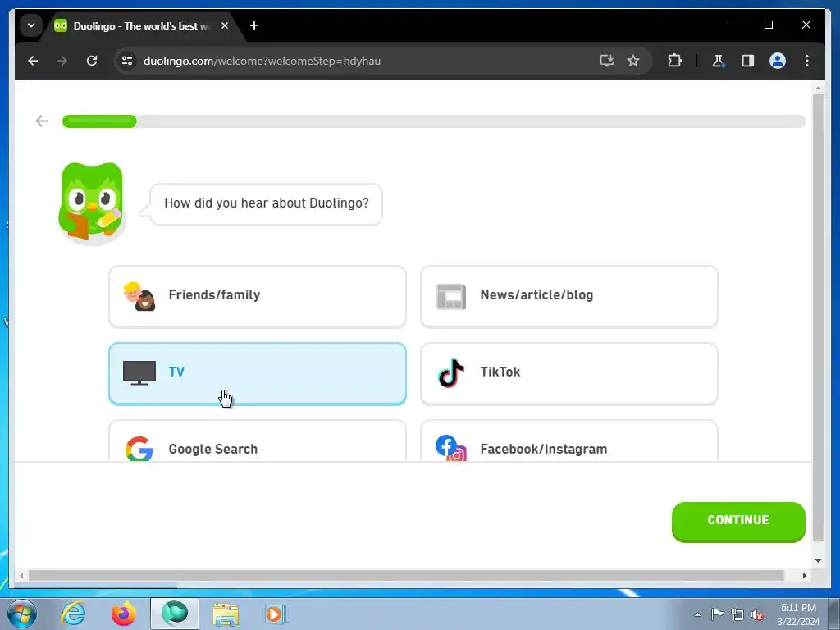Click the green onboarding progress bar
The height and width of the screenshot is (630, 840).
coord(99,121)
